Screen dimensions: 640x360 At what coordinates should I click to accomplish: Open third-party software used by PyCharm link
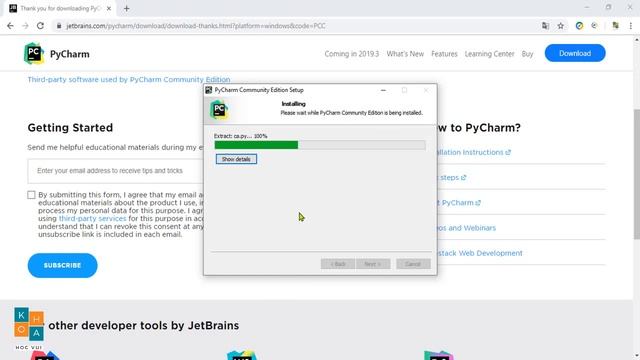pyautogui.click(x=129, y=80)
